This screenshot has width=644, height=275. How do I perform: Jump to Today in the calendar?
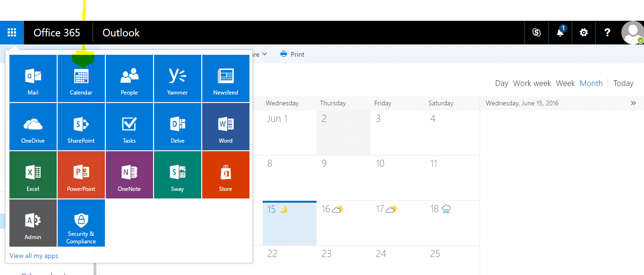click(x=623, y=83)
